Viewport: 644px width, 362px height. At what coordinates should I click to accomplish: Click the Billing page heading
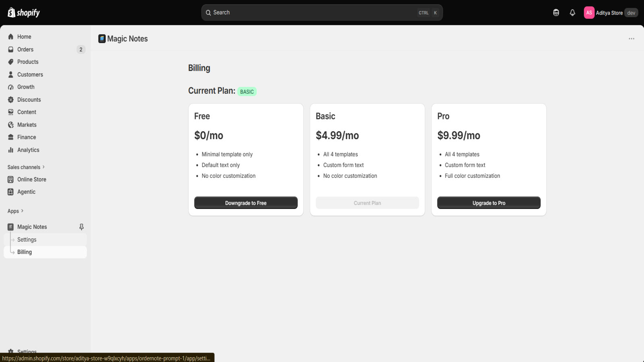click(x=199, y=68)
